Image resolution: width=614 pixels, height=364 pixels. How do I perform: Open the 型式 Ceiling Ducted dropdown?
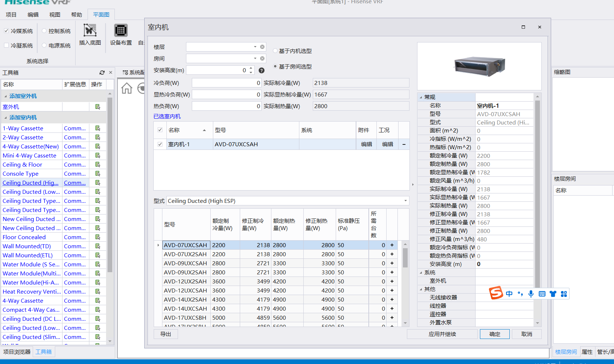pyautogui.click(x=405, y=201)
